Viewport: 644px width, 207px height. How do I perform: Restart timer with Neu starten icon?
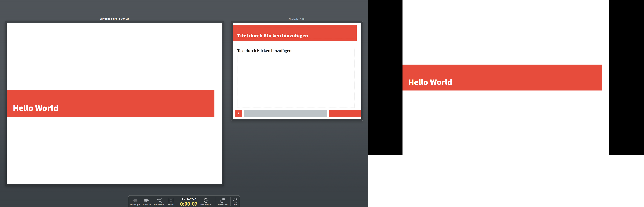click(x=206, y=201)
